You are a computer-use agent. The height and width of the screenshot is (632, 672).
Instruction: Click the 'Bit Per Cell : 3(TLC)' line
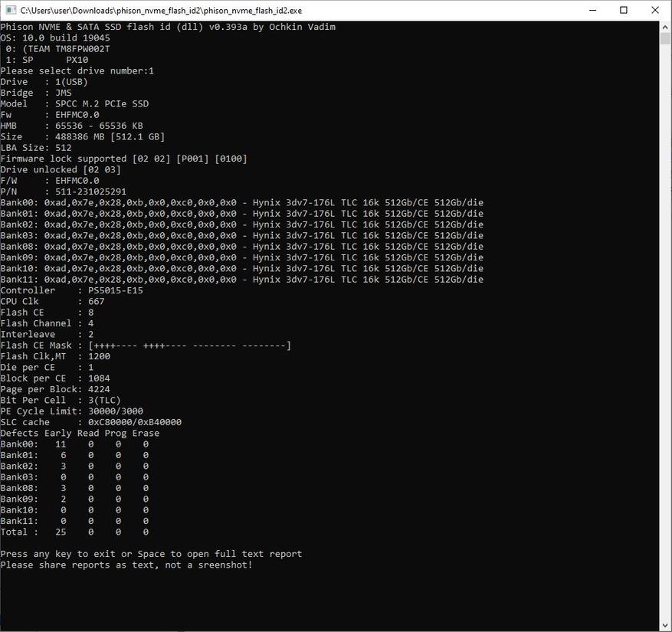pyautogui.click(x=61, y=400)
